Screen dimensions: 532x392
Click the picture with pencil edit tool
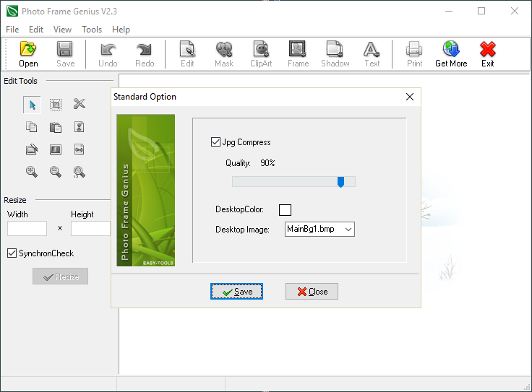32,149
